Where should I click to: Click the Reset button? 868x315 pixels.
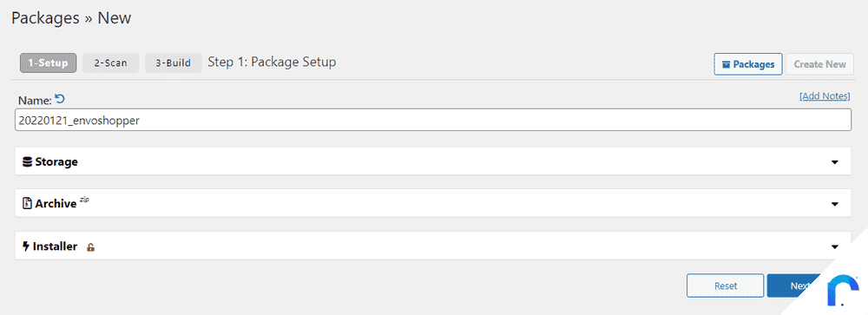[x=725, y=285]
